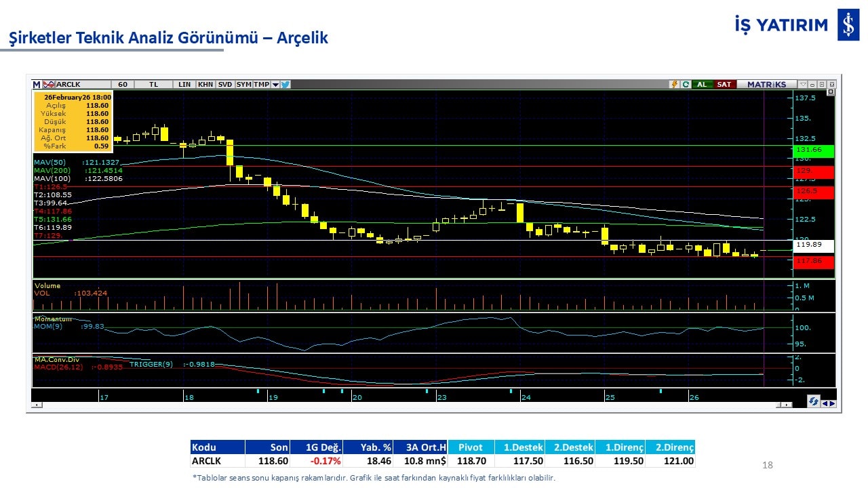
Task: Open the 60 period selector
Action: (x=123, y=85)
